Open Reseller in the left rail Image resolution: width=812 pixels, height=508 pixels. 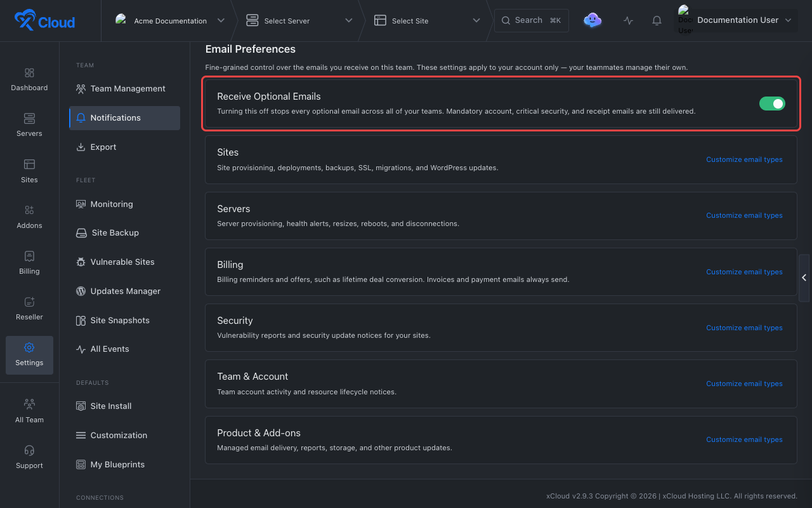point(29,309)
